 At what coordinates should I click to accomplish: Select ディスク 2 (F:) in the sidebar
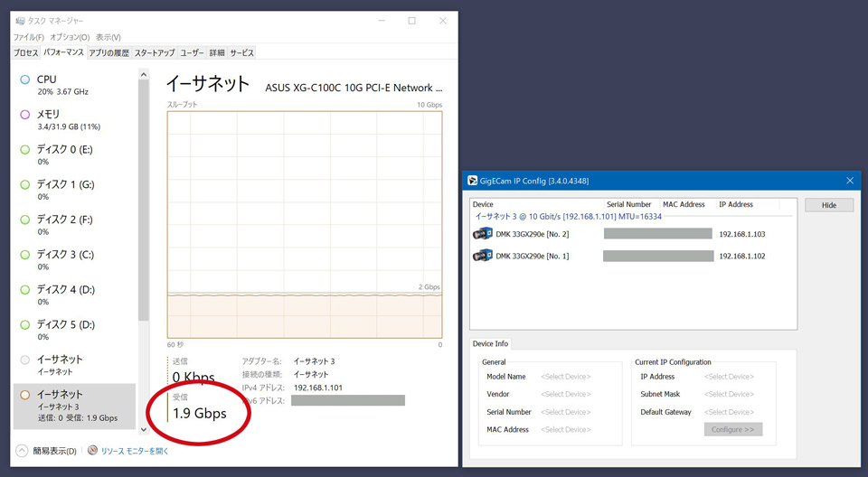point(74,225)
